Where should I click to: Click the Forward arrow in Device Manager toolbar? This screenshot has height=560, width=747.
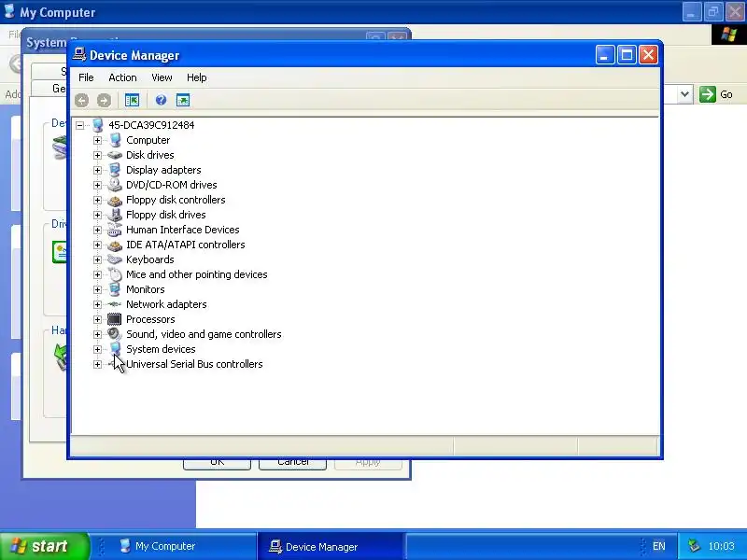pyautogui.click(x=104, y=100)
